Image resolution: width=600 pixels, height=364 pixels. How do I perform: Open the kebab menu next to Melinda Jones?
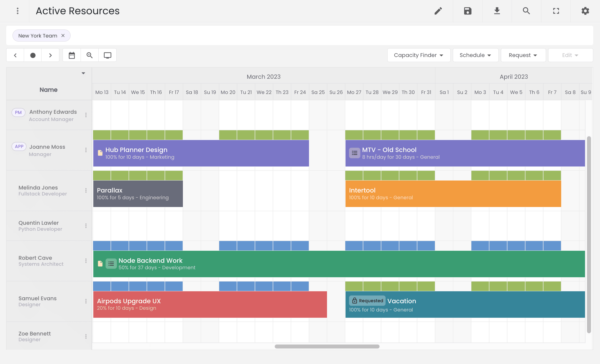(86, 190)
